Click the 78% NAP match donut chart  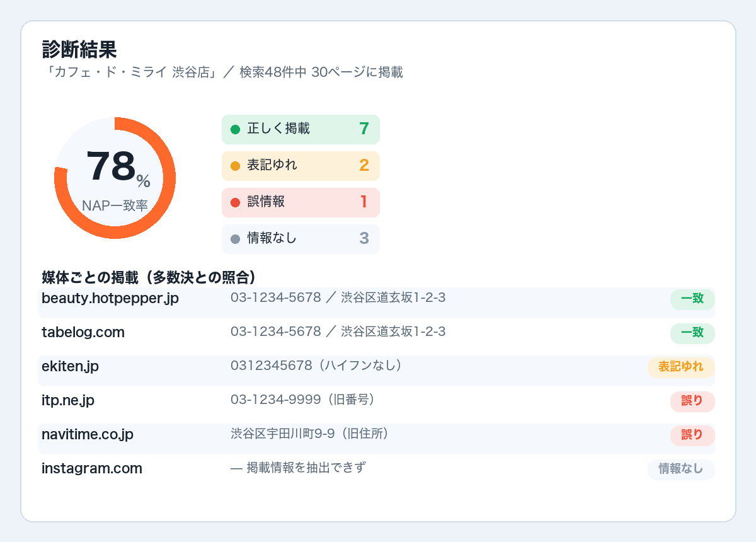[115, 178]
